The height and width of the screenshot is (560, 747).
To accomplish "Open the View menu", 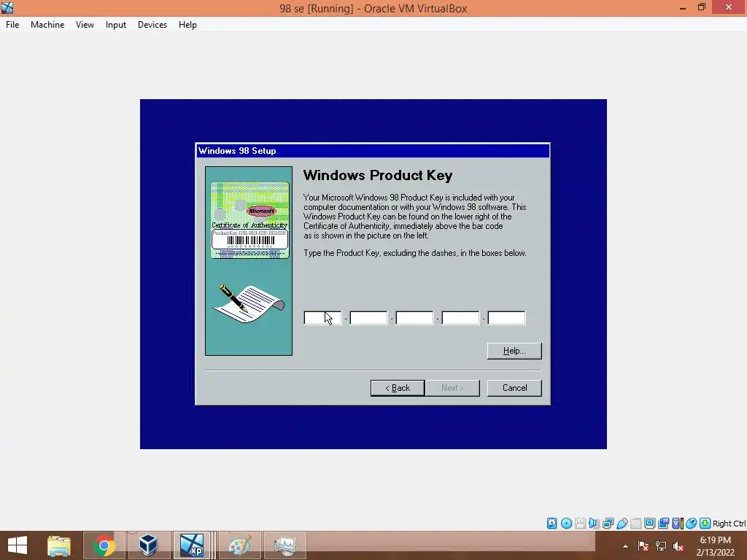I will tap(85, 25).
